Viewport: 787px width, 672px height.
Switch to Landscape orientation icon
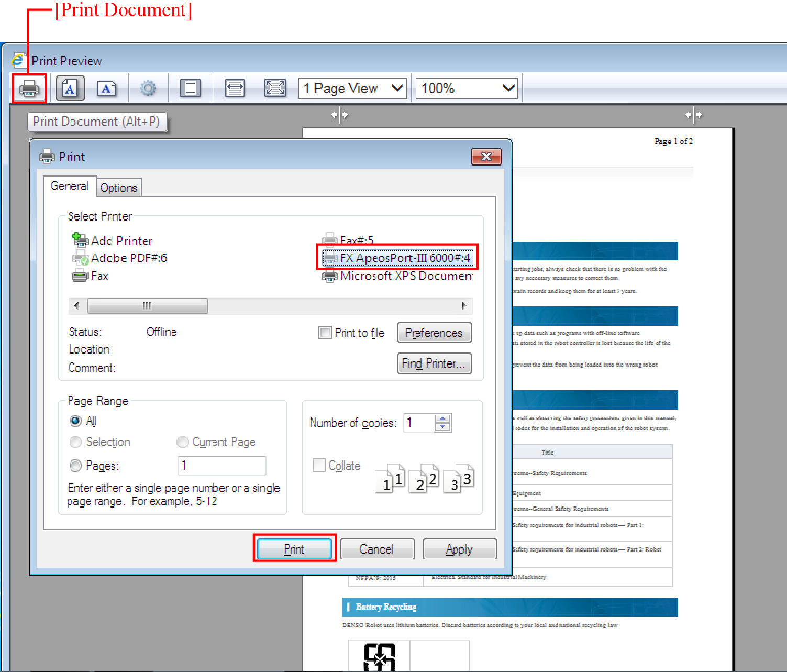pyautogui.click(x=106, y=89)
